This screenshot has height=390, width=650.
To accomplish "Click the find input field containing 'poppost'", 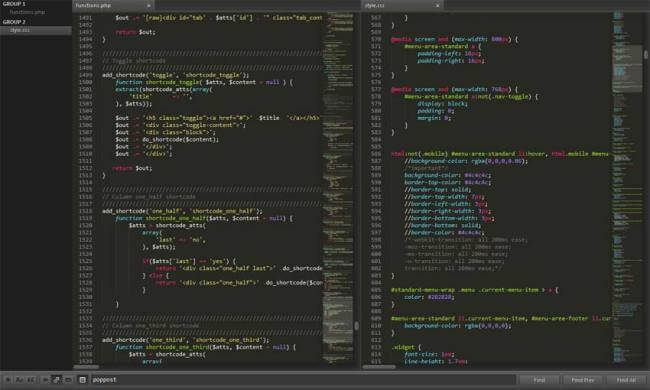I will tap(303, 380).
